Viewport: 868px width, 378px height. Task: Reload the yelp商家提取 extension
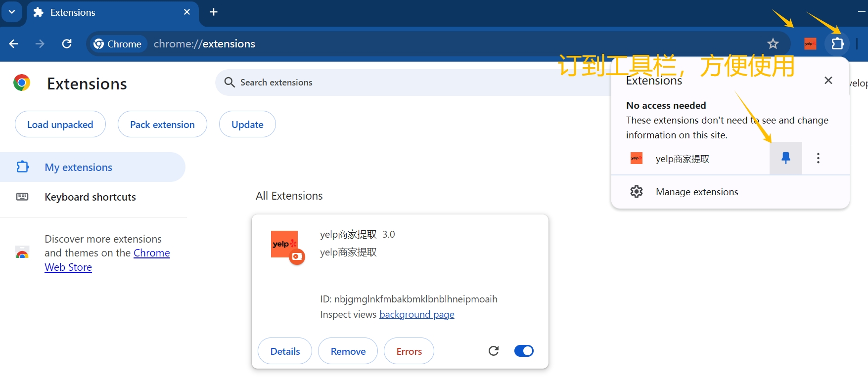(x=494, y=351)
